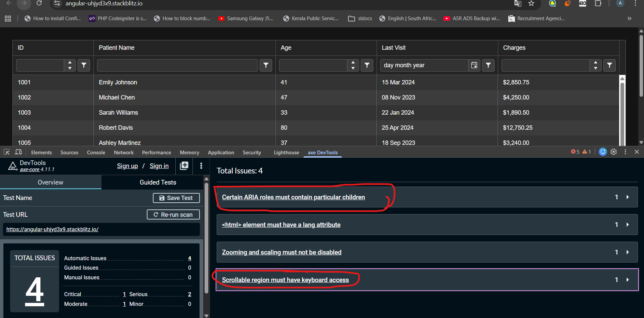Viewport: 644px width, 318px height.
Task: Expand the Zooming and scaling issue
Action: tap(627, 252)
